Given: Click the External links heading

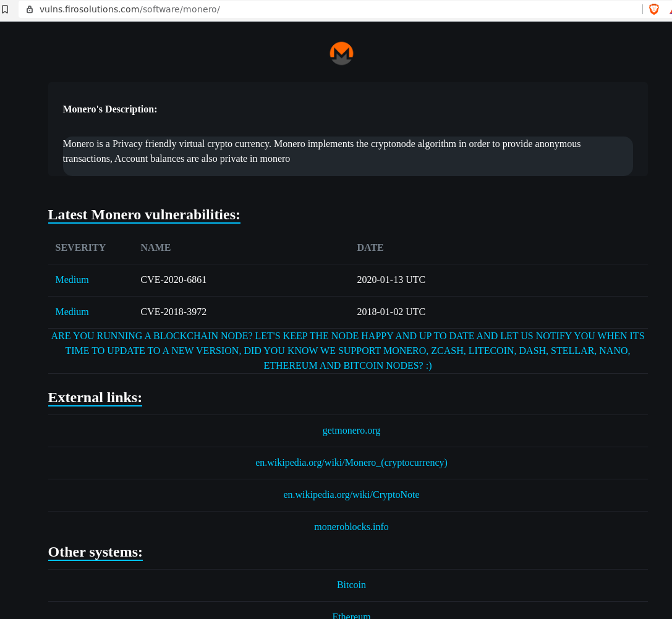Looking at the screenshot, I should click(x=95, y=397).
